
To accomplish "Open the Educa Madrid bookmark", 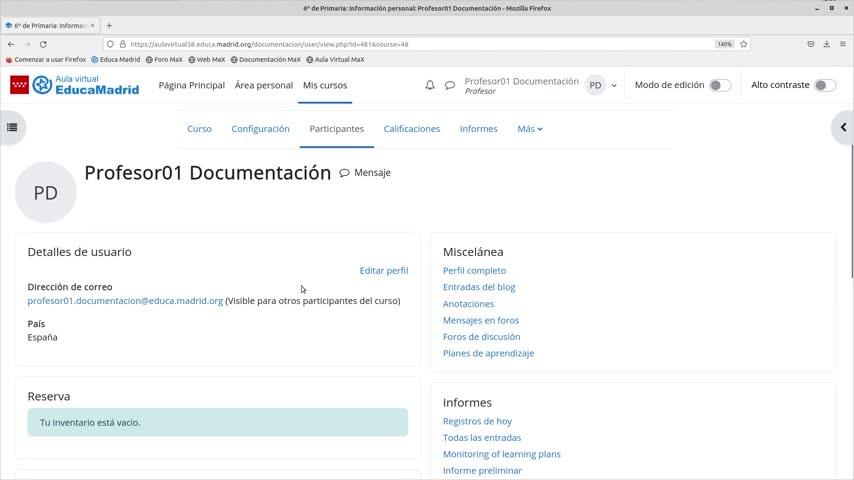I will 115,59.
